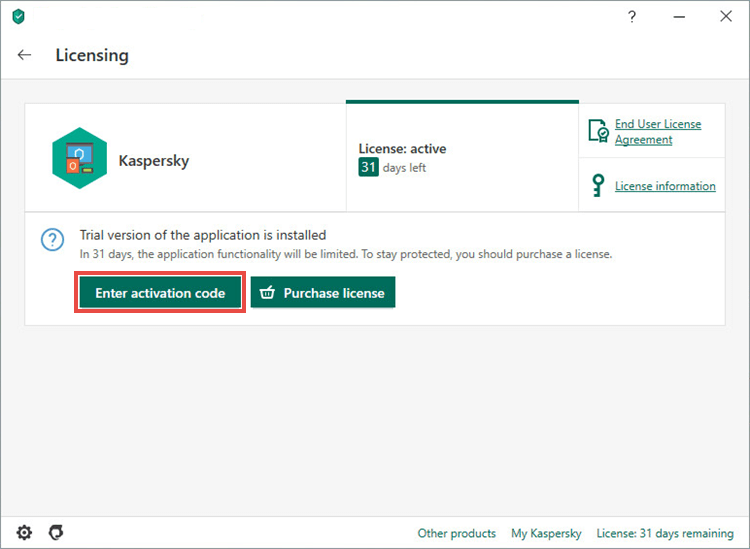
Task: Click the Kaspersky shield logo in title bar
Action: [19, 17]
